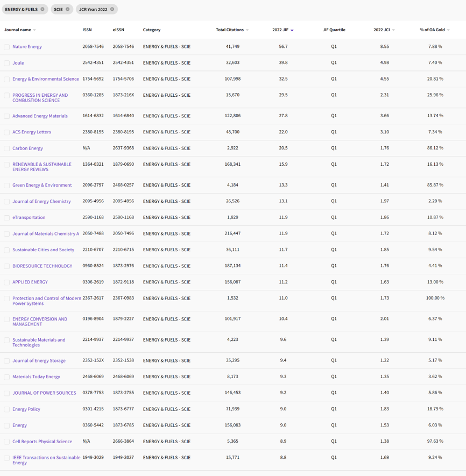Tick the Carbon Energy row checkbox
The width and height of the screenshot is (466, 476).
(x=7, y=148)
